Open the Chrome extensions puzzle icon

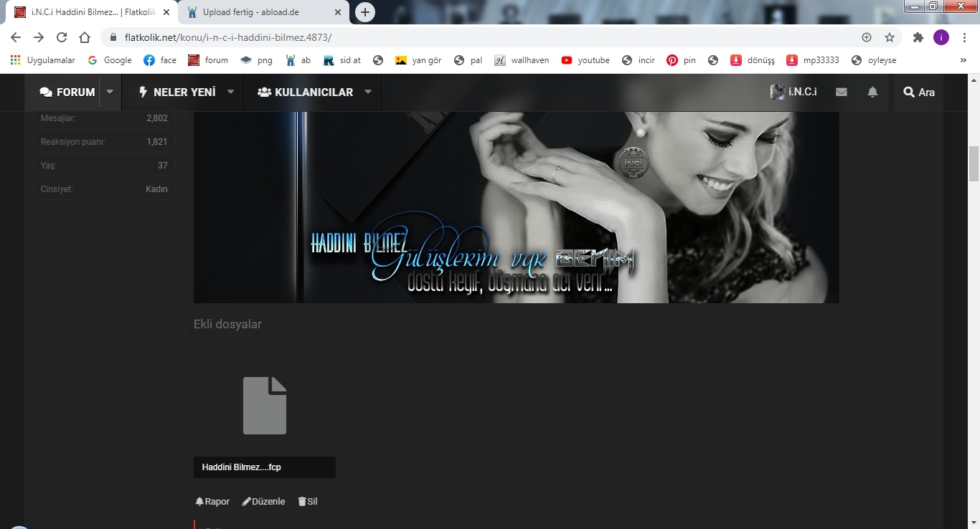[918, 37]
